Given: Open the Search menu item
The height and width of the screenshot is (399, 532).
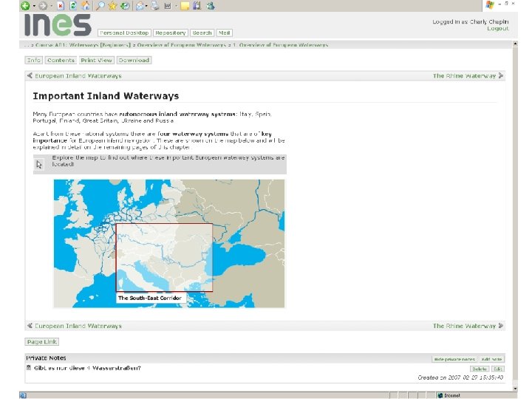Looking at the screenshot, I should point(202,33).
